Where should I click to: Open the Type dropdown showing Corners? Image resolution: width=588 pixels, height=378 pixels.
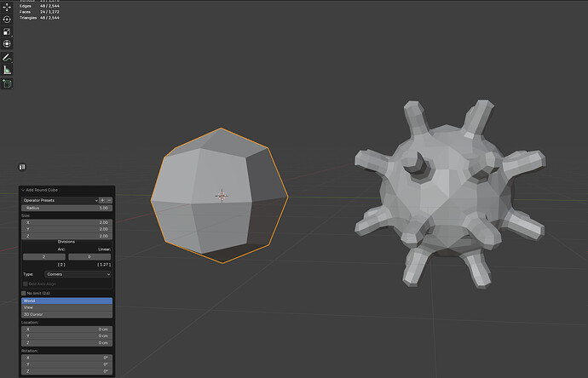pos(78,274)
